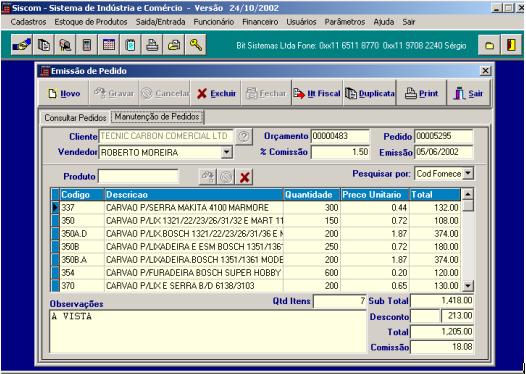
Task: Click the Cancelar button
Action: [x=165, y=93]
